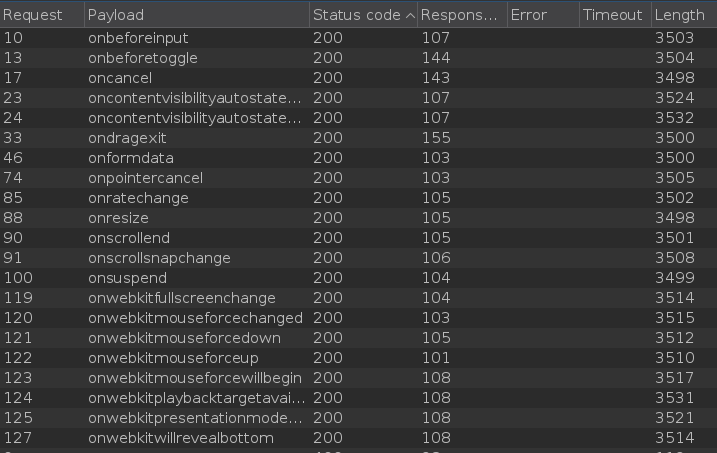
Task: Select the onpointercancel result row
Action: 145,178
